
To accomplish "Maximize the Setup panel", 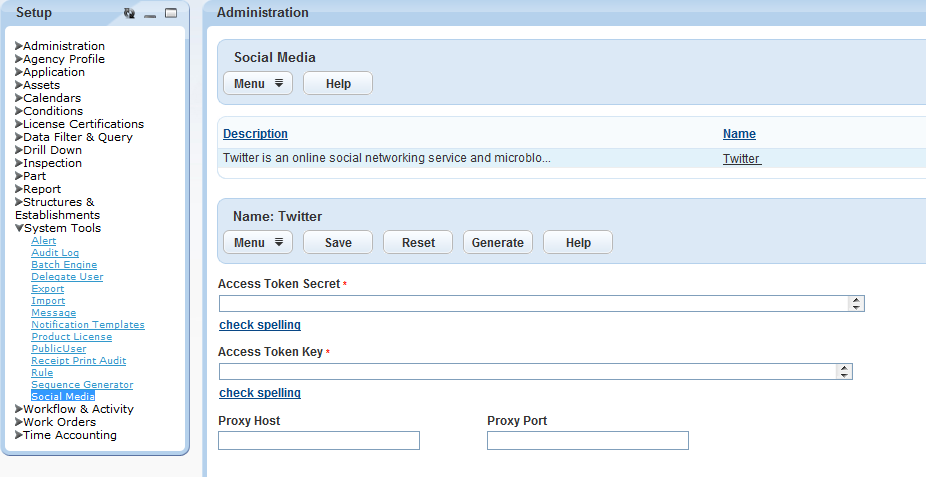I will (170, 14).
